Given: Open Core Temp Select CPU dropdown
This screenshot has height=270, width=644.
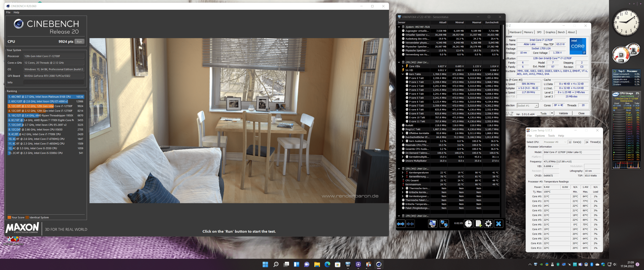Looking at the screenshot, I should click(x=555, y=142).
